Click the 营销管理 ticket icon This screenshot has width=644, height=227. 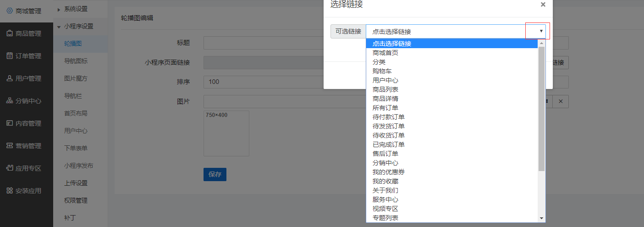tap(10, 146)
